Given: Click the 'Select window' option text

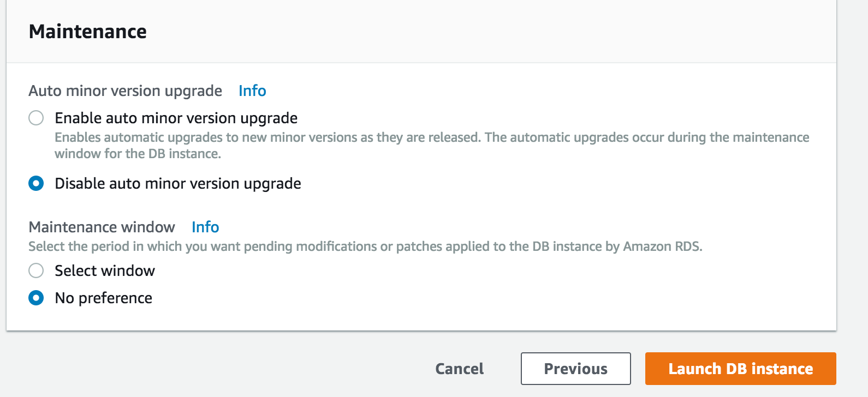Looking at the screenshot, I should click(105, 270).
